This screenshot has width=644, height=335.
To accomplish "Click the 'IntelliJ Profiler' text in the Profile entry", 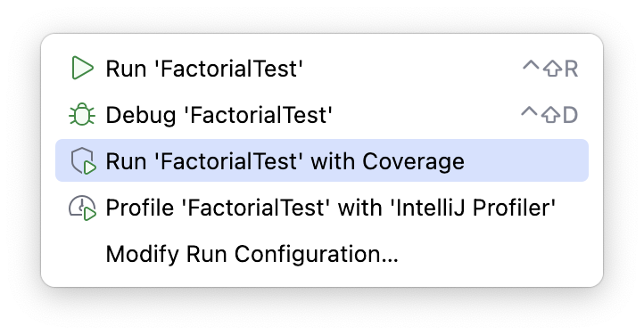I will click(473, 208).
